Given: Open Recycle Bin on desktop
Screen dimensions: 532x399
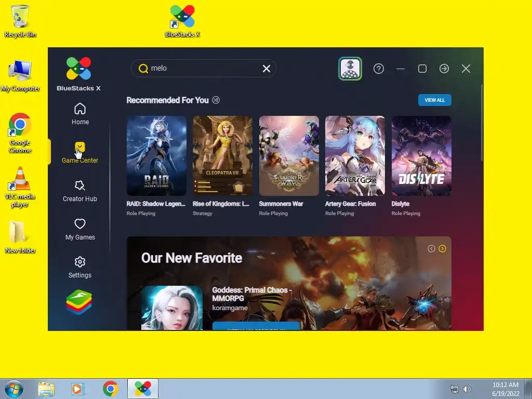Looking at the screenshot, I should [x=20, y=21].
